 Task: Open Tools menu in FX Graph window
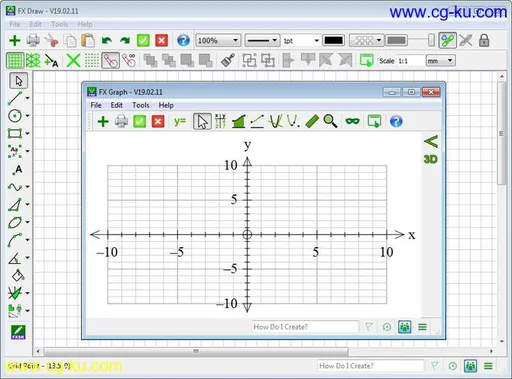tap(141, 105)
